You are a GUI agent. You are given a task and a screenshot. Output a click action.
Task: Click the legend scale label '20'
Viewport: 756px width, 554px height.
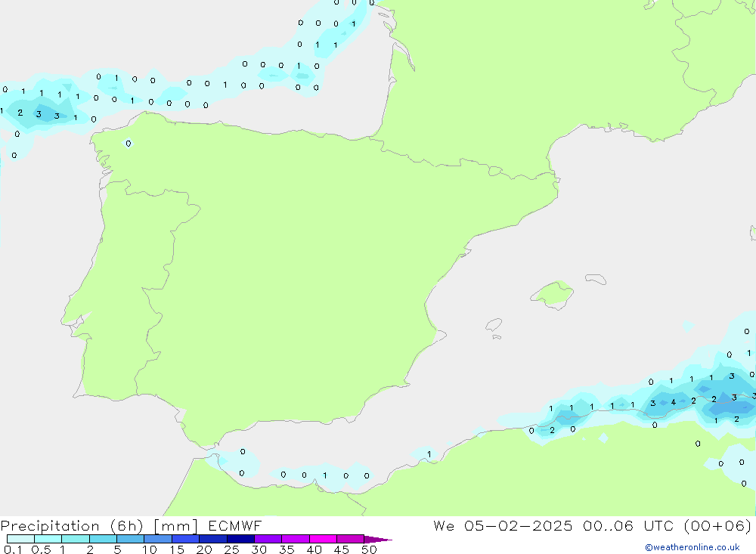click(x=204, y=549)
